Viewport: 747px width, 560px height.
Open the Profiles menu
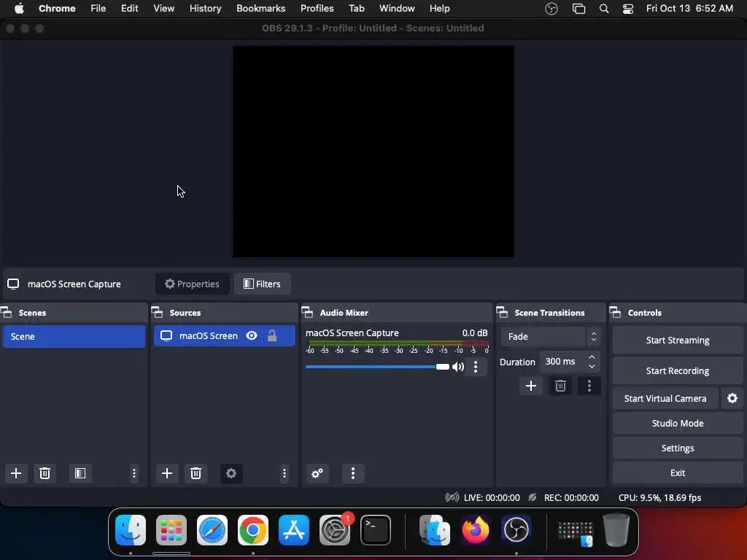pyautogui.click(x=317, y=9)
